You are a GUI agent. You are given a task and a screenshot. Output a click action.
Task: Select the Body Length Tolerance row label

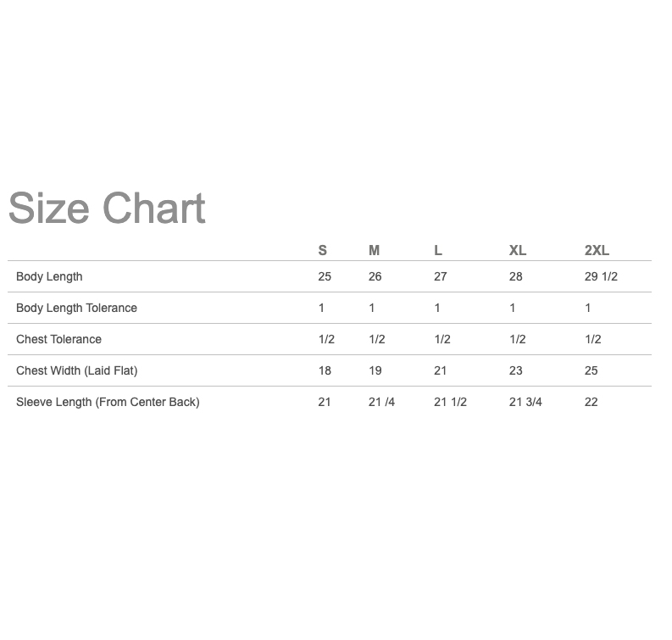pos(76,308)
